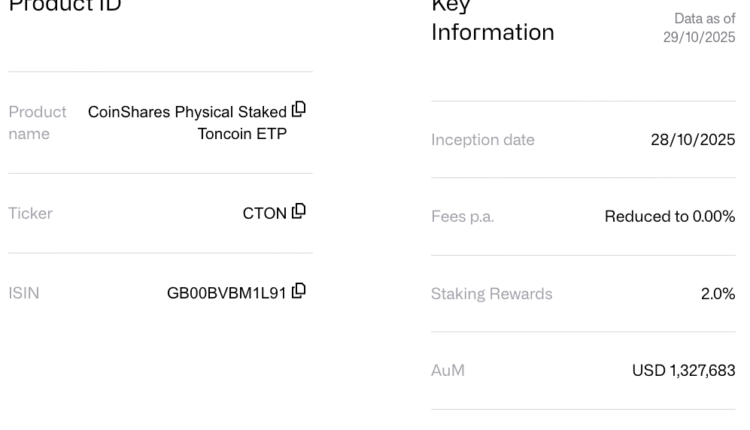Click the AuM label

coord(448,370)
